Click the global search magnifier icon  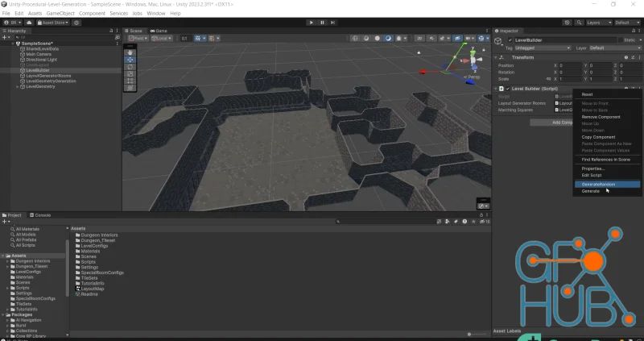[579, 23]
